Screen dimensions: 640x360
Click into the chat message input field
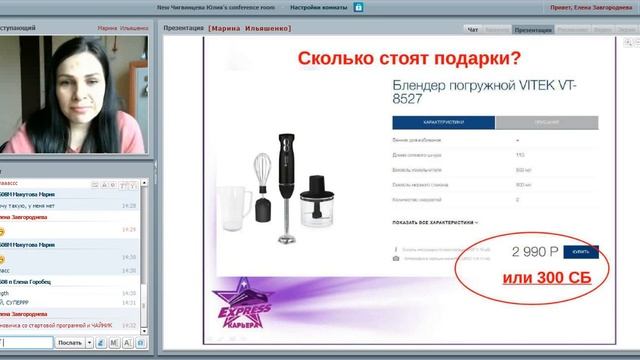coord(27,343)
